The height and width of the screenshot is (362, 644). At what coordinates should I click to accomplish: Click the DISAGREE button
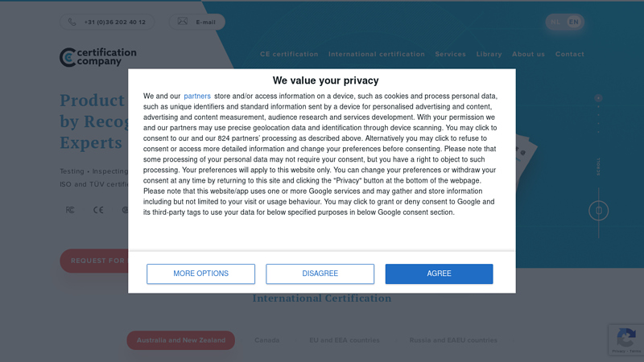pos(320,274)
